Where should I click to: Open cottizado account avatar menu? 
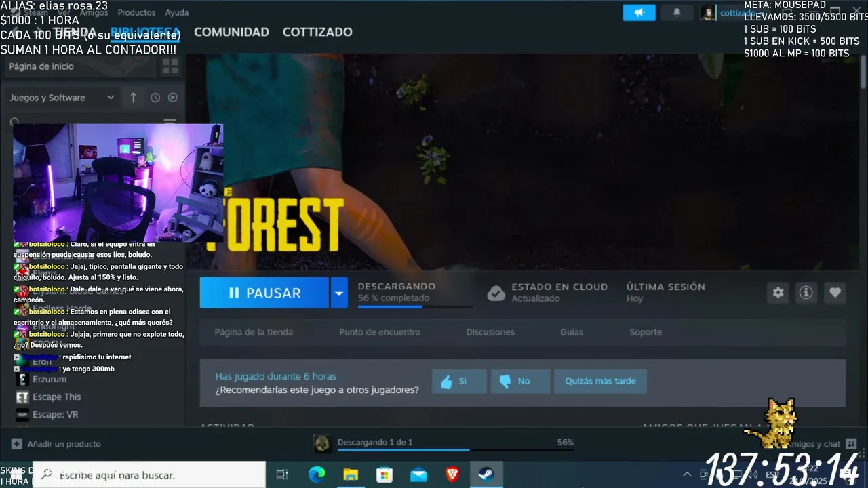pyautogui.click(x=708, y=13)
